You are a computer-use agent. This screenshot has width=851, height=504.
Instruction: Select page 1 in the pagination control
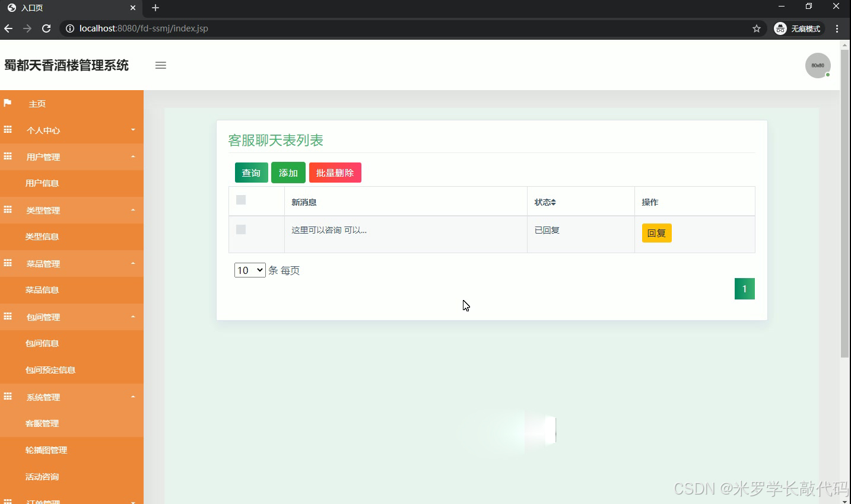pyautogui.click(x=744, y=289)
